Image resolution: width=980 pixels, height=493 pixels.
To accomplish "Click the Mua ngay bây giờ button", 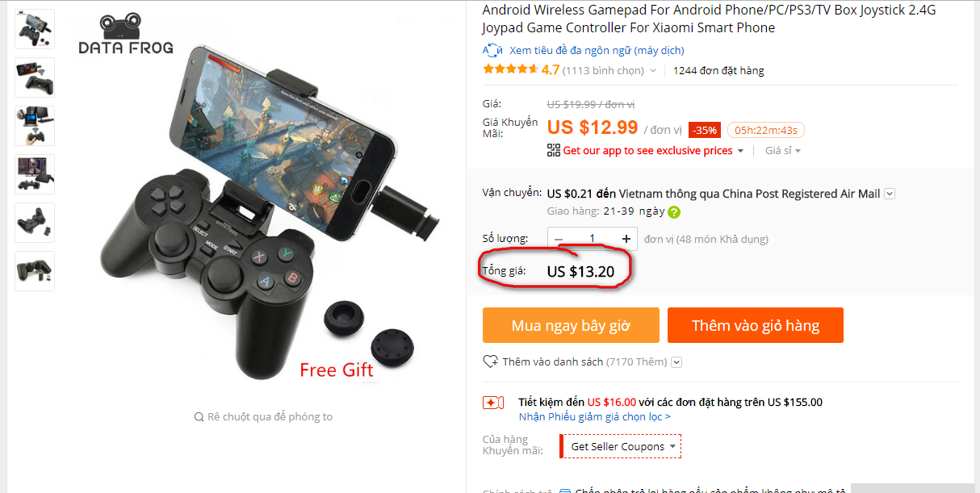I will (571, 326).
